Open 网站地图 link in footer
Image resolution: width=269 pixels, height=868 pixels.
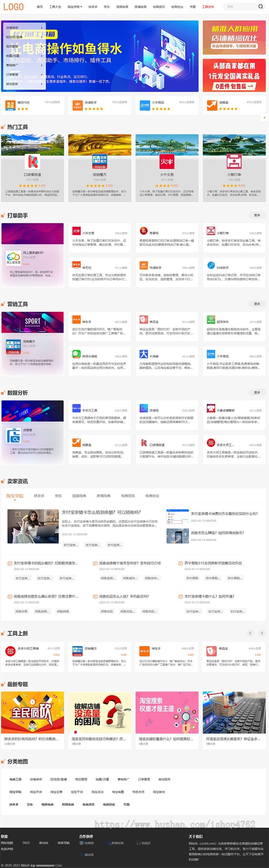(x=7, y=843)
